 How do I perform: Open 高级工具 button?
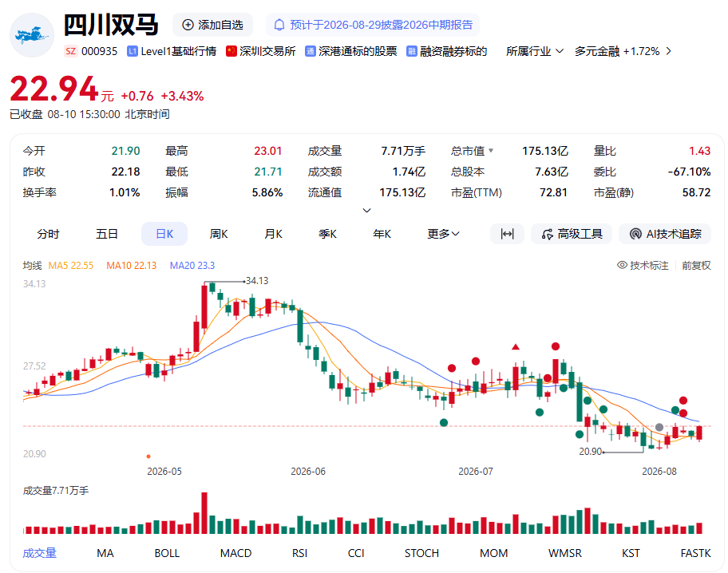pyautogui.click(x=572, y=234)
